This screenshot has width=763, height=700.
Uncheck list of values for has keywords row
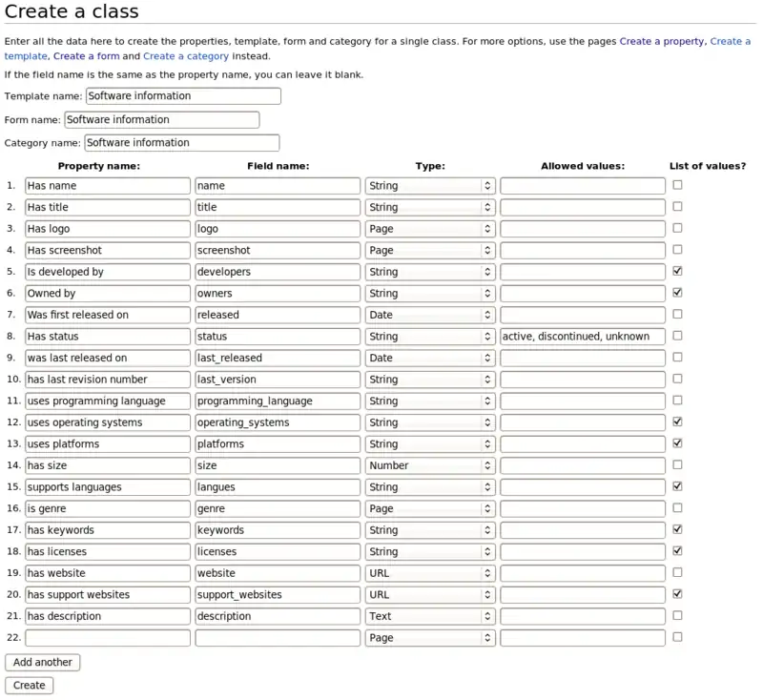click(677, 529)
